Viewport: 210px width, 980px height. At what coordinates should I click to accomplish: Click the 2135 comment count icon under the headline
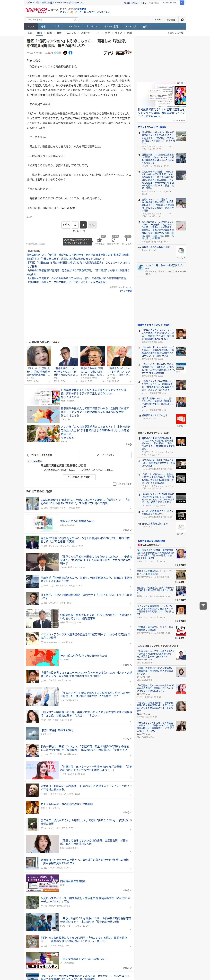(x=49, y=53)
